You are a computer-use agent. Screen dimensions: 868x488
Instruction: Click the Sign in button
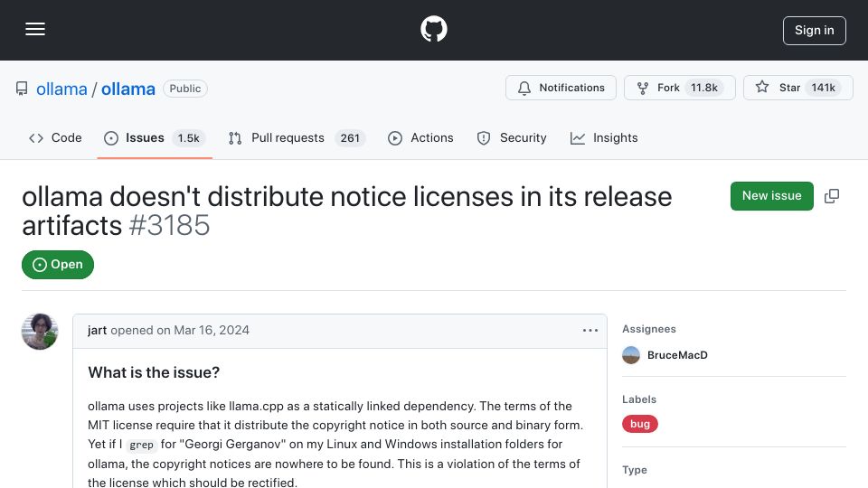click(x=815, y=31)
